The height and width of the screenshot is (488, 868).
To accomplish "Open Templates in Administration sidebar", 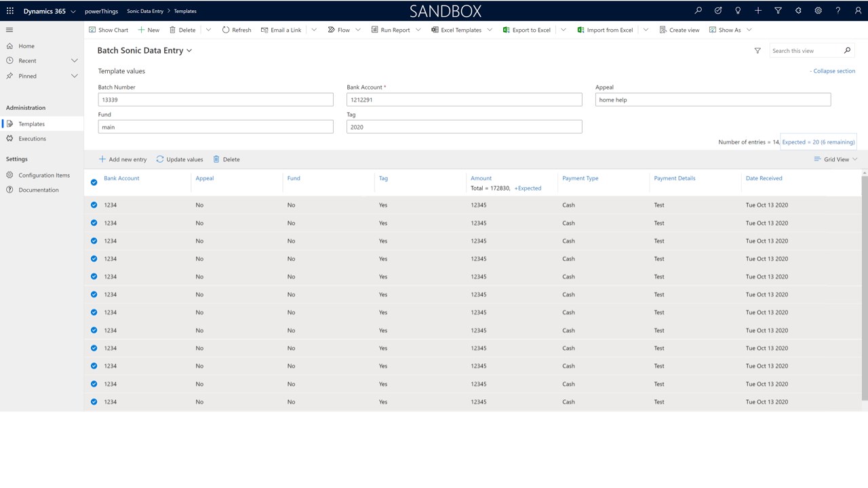I will click(42, 124).
